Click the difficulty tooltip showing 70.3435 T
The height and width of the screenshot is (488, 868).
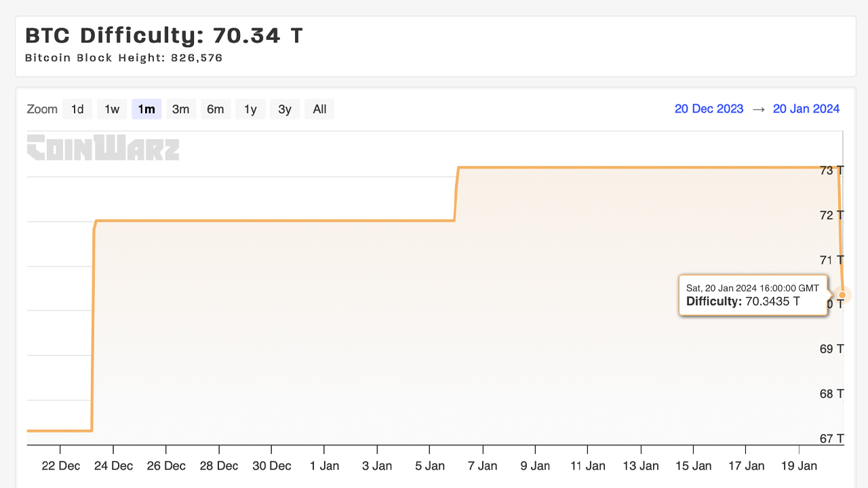coord(753,295)
